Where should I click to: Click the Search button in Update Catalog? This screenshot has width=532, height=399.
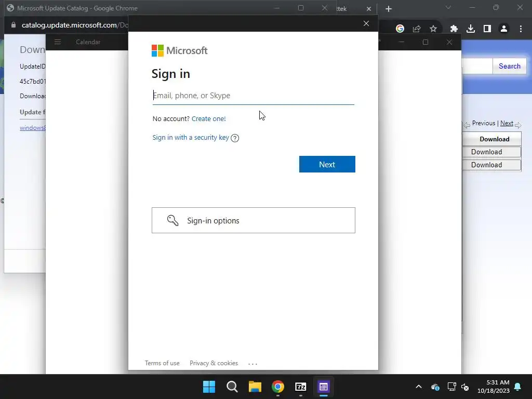pos(509,66)
